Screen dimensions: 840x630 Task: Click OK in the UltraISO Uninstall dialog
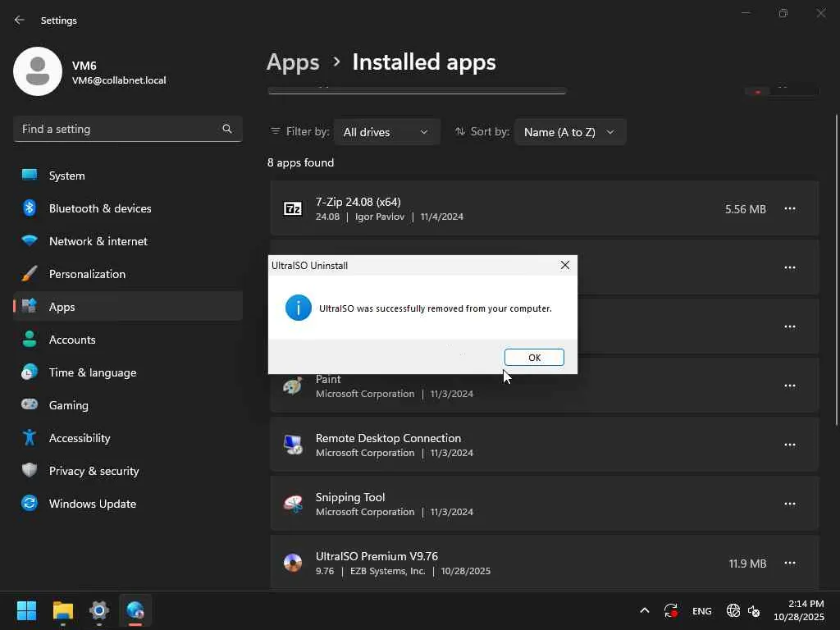click(x=534, y=358)
